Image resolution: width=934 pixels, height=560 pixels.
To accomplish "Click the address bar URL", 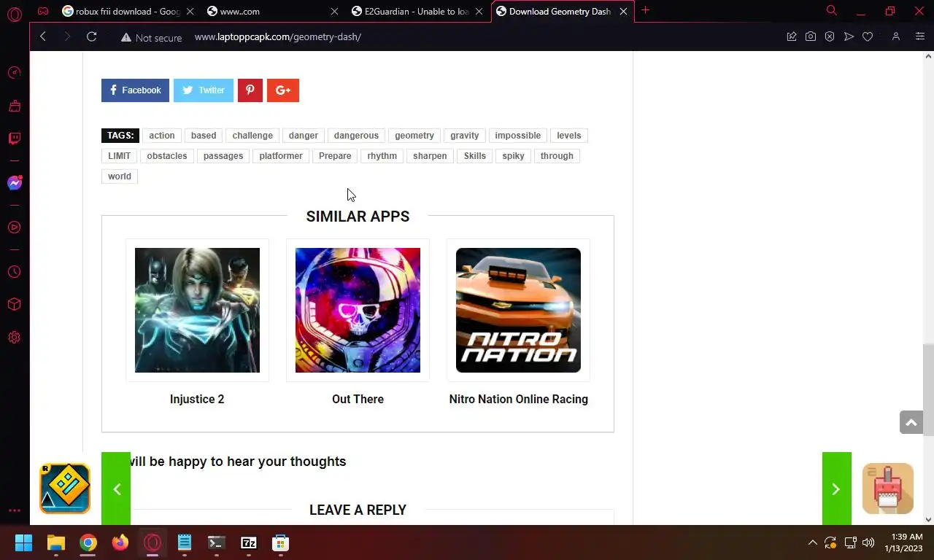I will coord(278,37).
